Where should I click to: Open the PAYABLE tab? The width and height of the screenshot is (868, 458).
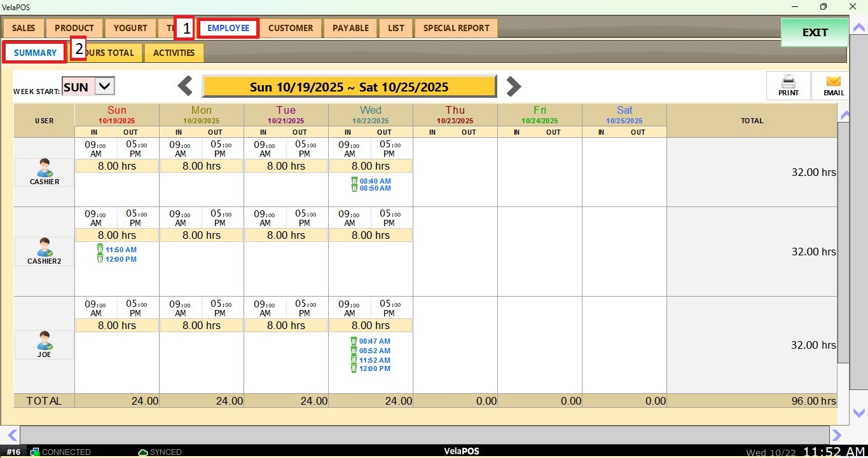[x=350, y=28]
